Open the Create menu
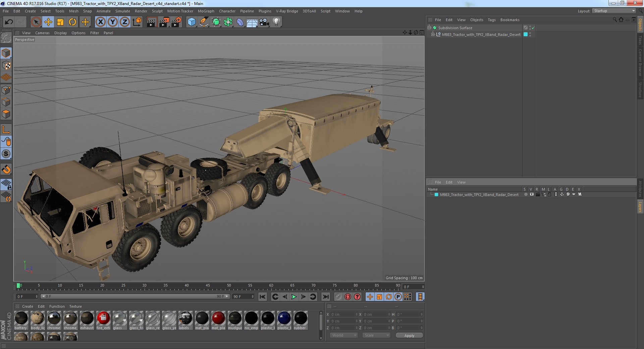The width and height of the screenshot is (644, 349). click(x=30, y=11)
